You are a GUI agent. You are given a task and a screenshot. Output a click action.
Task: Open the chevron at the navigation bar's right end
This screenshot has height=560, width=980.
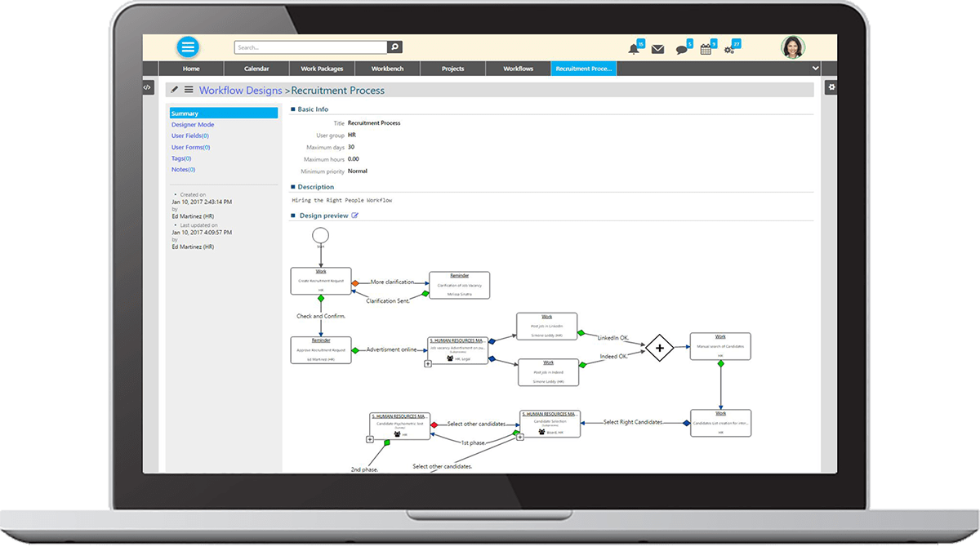pyautogui.click(x=813, y=68)
